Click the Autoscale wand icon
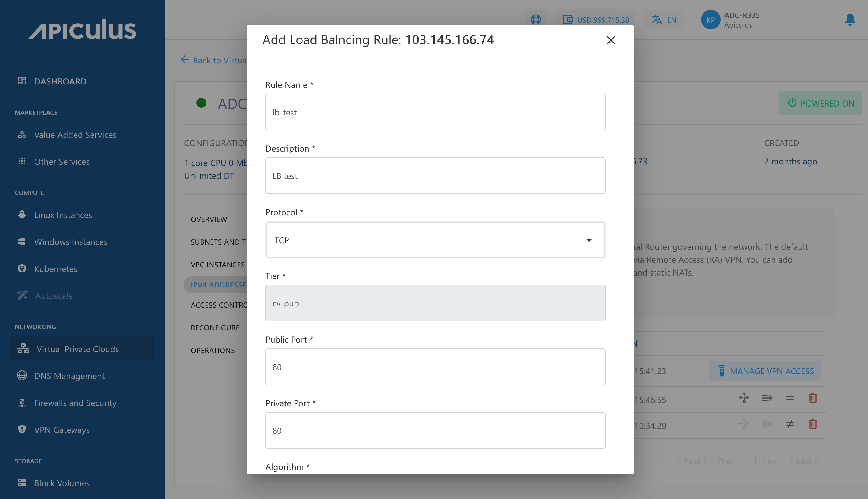The height and width of the screenshot is (499, 868). click(22, 295)
